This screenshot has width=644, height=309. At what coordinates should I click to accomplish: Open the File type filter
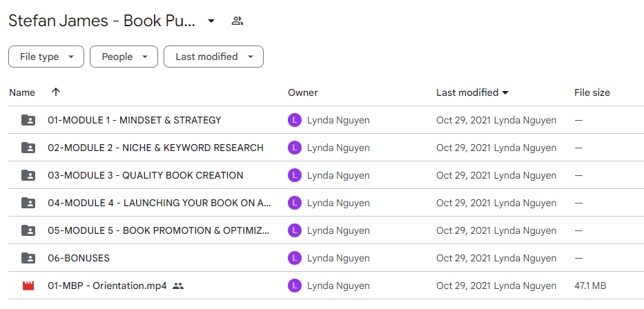[46, 57]
